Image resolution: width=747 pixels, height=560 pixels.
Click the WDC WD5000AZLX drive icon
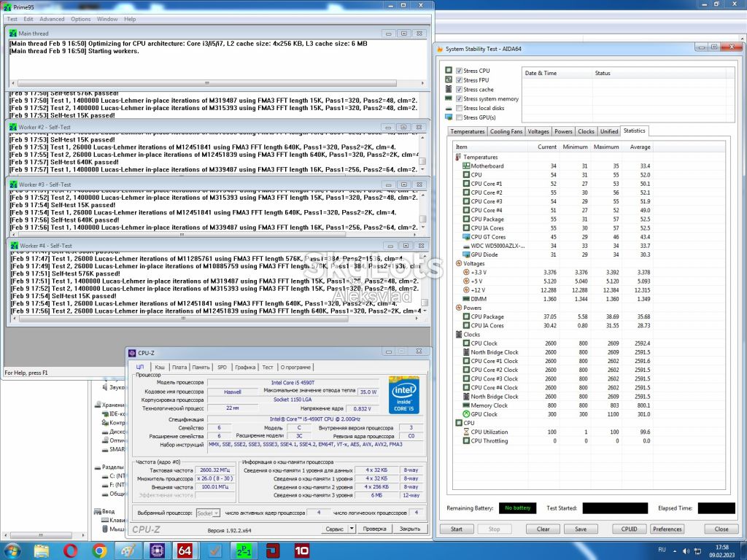coord(466,246)
